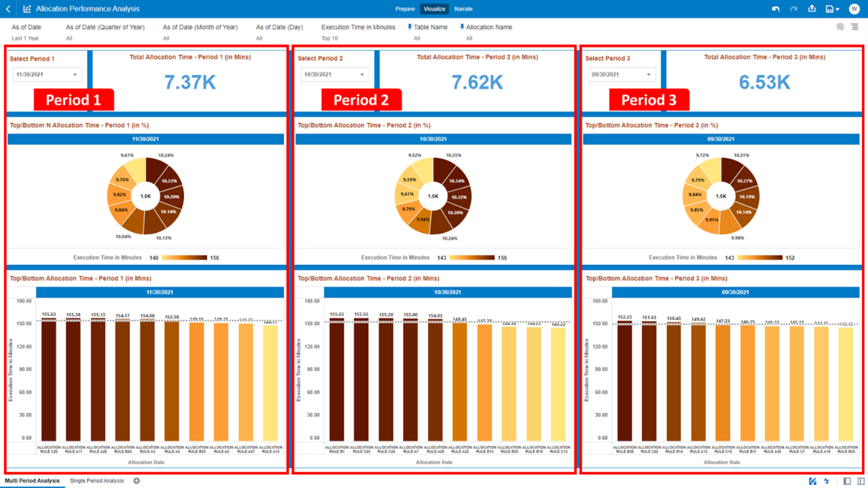This screenshot has height=488, width=868.
Task: Toggle the grammar panel icon
Action: pyautogui.click(x=861, y=481)
